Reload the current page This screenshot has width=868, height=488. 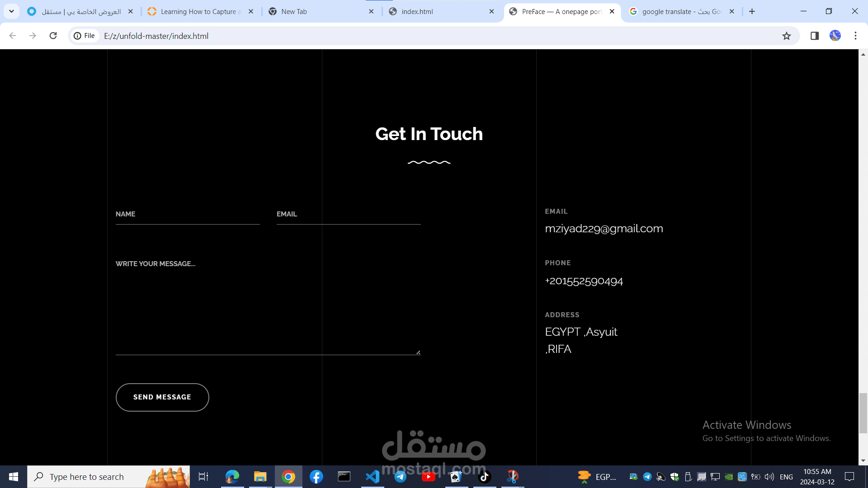point(53,36)
